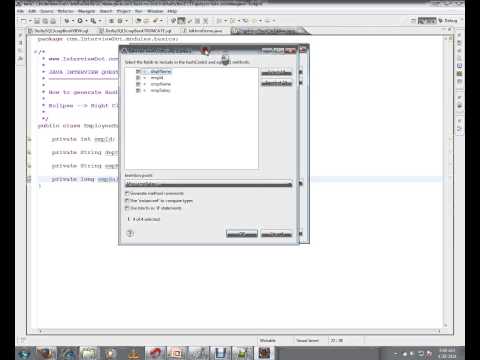This screenshot has height=360, width=480.
Task: Switch to first SQL scrapbook editor tab
Action: (59, 31)
